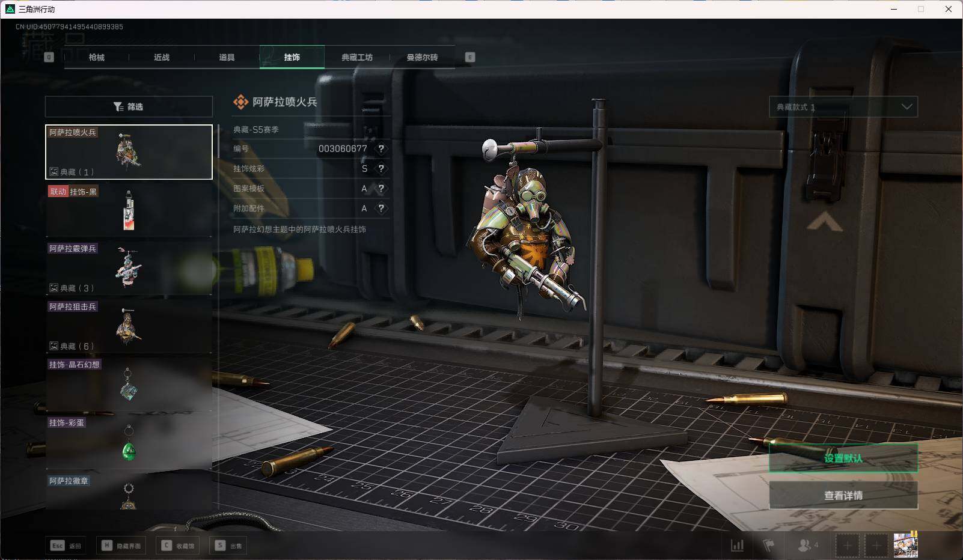Click the C 收藏馆 button
The height and width of the screenshot is (560, 963).
pos(178,546)
